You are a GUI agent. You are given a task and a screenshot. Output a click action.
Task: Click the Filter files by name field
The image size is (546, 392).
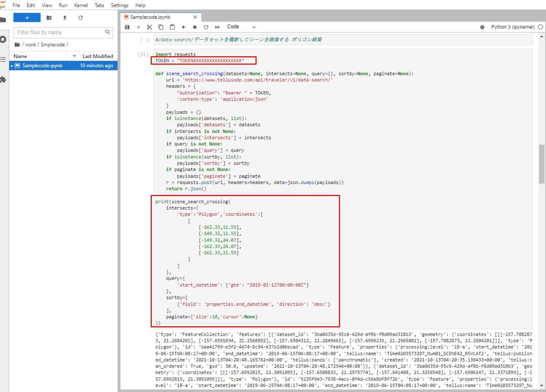[63, 32]
